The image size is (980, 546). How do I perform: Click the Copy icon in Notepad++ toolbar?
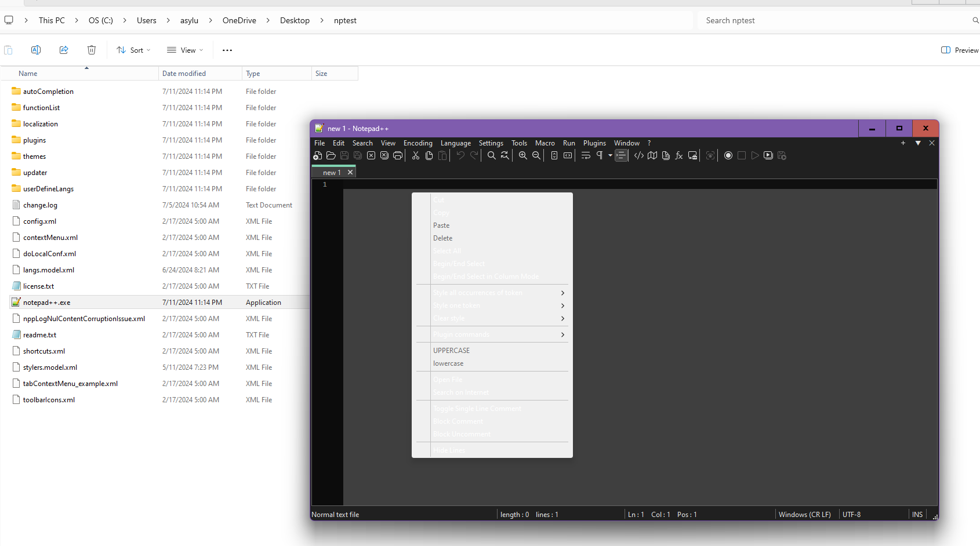point(429,155)
